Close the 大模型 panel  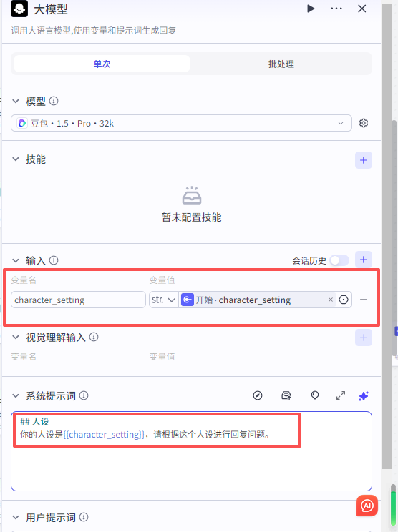[x=362, y=9]
